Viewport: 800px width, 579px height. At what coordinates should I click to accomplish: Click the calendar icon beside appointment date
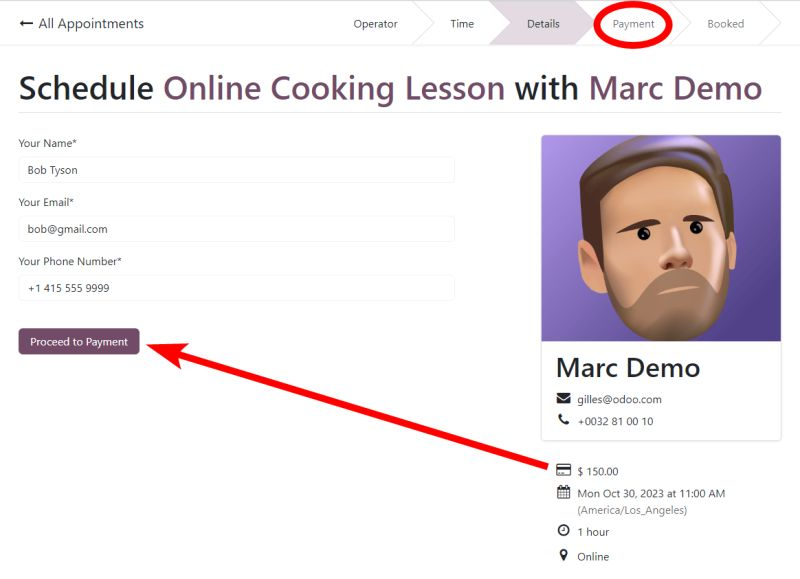pyautogui.click(x=563, y=492)
